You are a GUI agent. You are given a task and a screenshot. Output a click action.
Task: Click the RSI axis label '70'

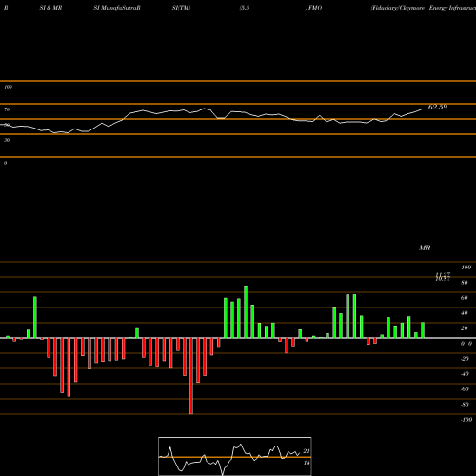[7, 109]
